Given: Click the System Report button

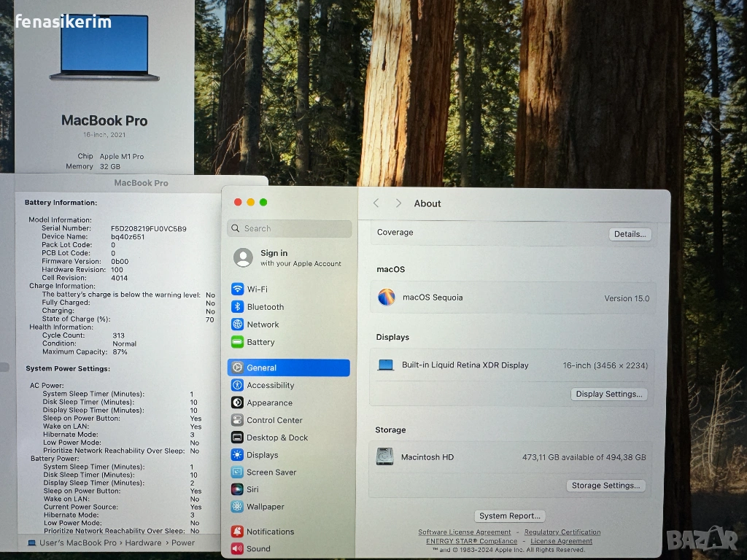Looking at the screenshot, I should pos(509,516).
